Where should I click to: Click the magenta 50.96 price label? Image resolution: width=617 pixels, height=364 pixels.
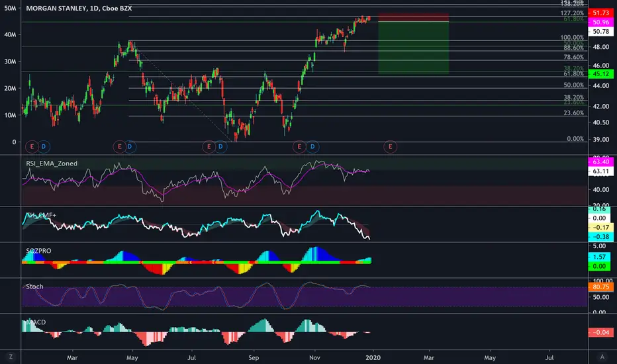[601, 22]
